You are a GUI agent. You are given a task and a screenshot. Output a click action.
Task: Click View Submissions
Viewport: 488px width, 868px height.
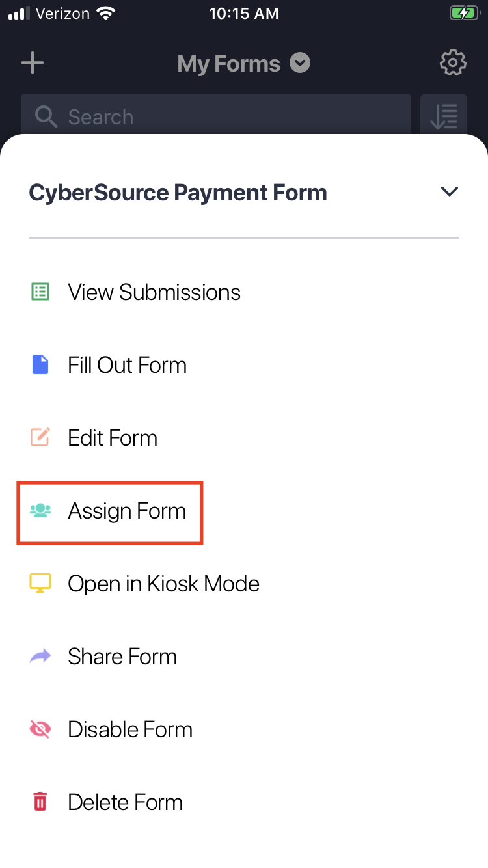click(x=154, y=292)
